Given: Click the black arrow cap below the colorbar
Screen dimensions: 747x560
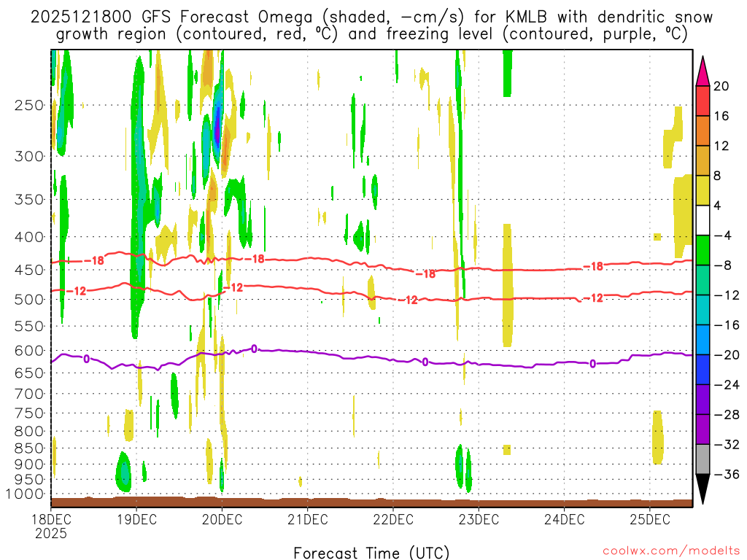Looking at the screenshot, I should click(x=703, y=489).
